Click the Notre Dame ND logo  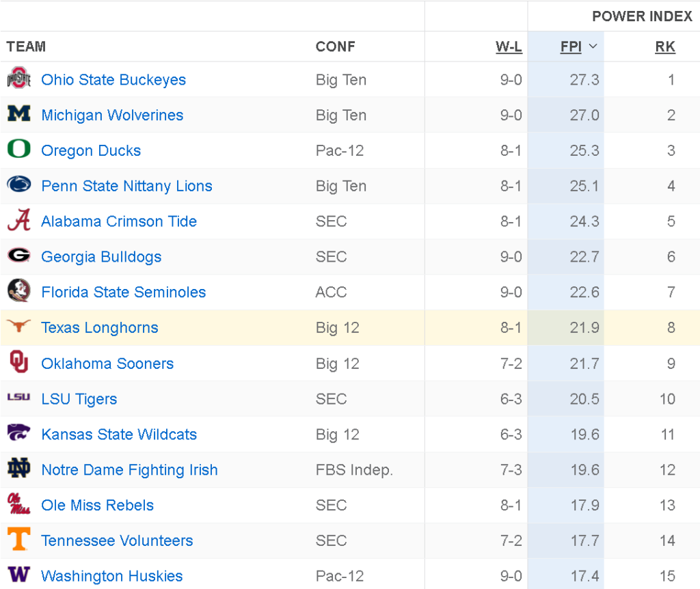[x=18, y=468]
